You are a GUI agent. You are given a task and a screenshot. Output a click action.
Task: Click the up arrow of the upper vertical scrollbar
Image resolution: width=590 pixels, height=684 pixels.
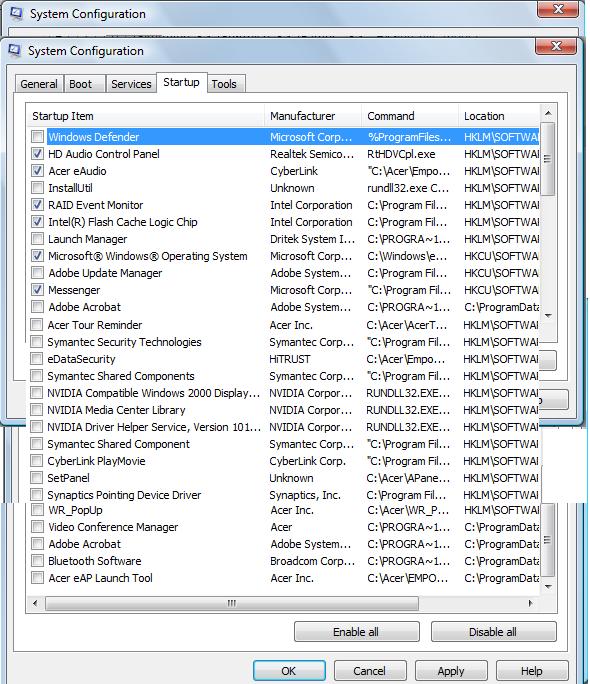[548, 113]
